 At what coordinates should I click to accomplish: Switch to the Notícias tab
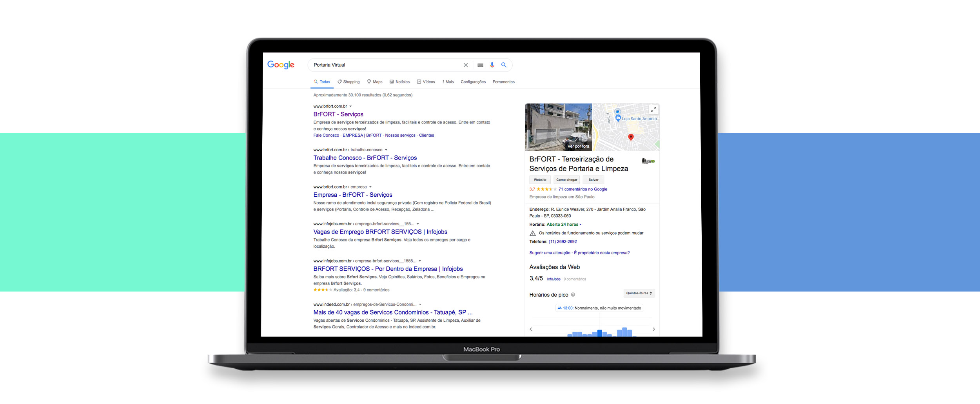(x=399, y=82)
